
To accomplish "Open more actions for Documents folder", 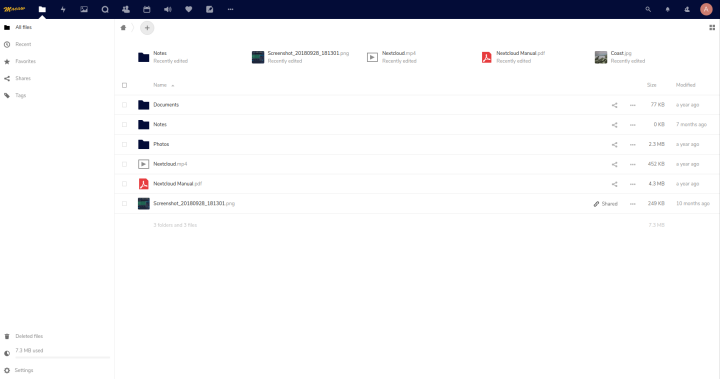I will [x=633, y=105].
